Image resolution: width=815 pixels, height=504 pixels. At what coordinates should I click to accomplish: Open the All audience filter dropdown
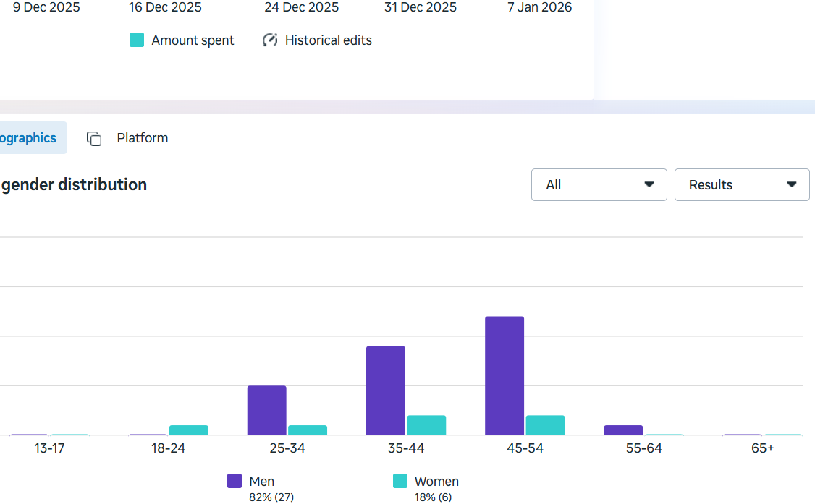[x=599, y=184]
